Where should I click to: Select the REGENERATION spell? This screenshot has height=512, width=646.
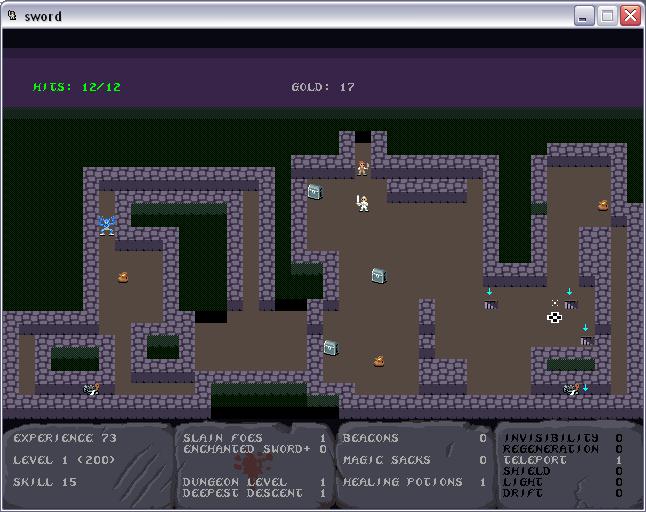pyautogui.click(x=562, y=449)
